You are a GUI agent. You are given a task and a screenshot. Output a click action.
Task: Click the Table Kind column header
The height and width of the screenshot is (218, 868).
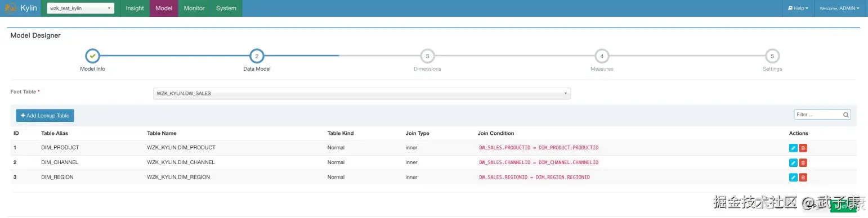pos(341,133)
